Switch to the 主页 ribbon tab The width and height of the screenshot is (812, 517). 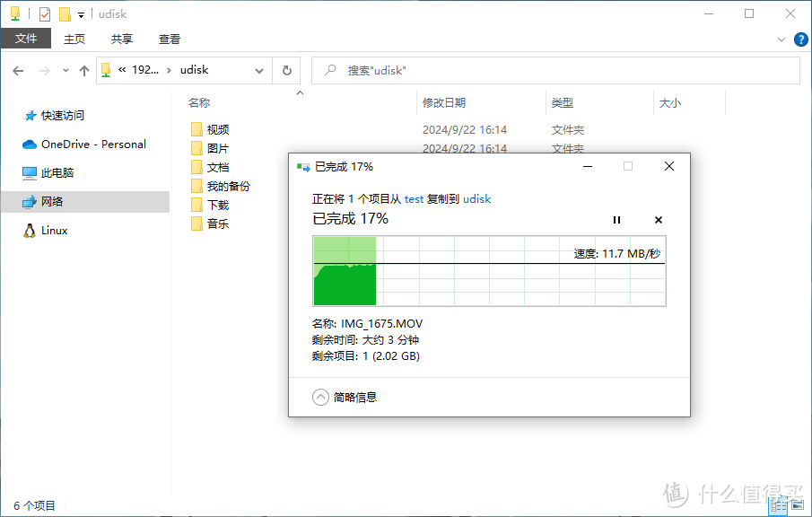click(x=74, y=39)
